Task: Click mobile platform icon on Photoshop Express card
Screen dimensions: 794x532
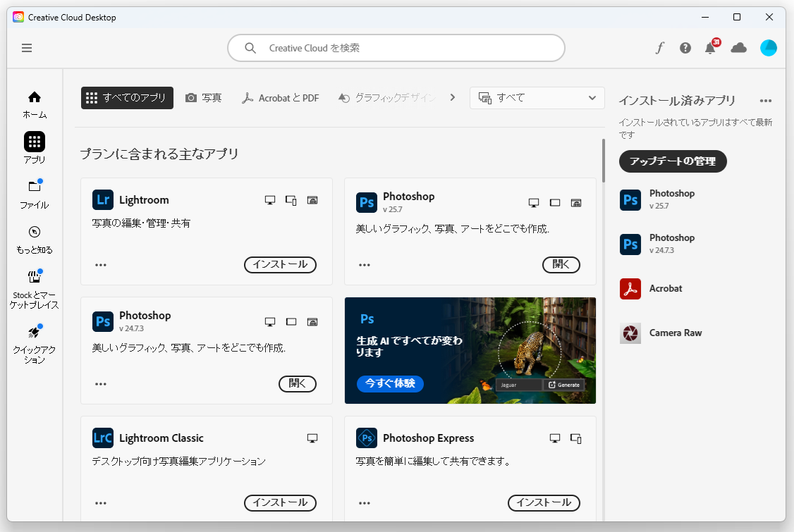Action: click(x=575, y=438)
